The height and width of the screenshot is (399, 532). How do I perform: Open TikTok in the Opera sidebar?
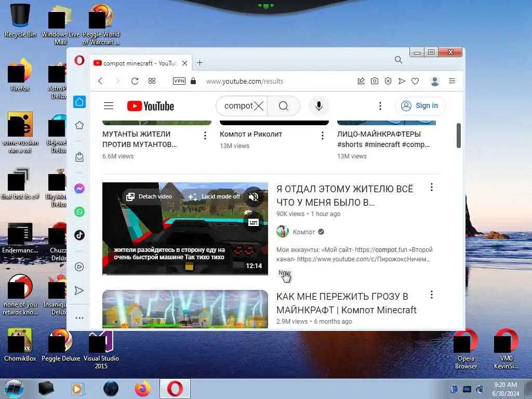coord(79,235)
